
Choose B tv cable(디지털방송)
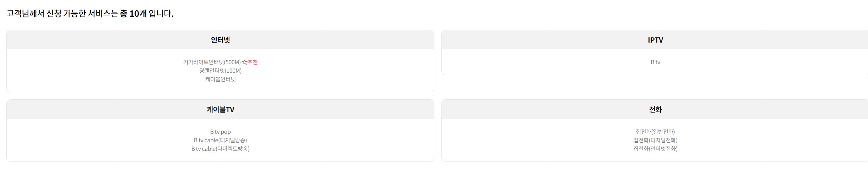pyautogui.click(x=220, y=140)
